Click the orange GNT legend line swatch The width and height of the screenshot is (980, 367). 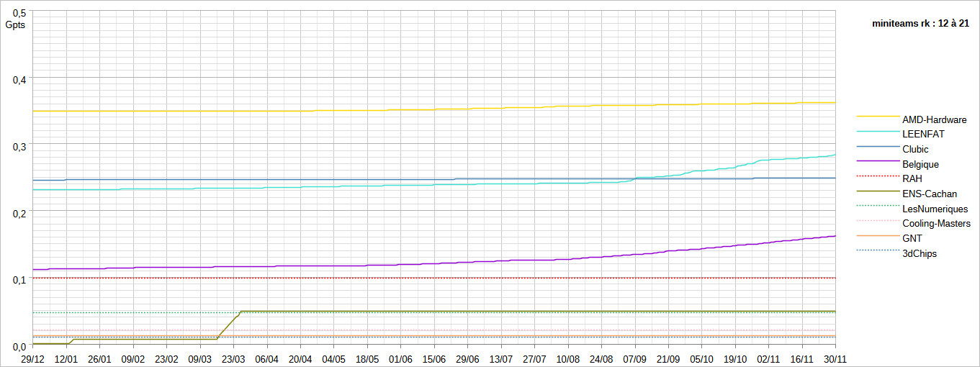click(x=877, y=235)
